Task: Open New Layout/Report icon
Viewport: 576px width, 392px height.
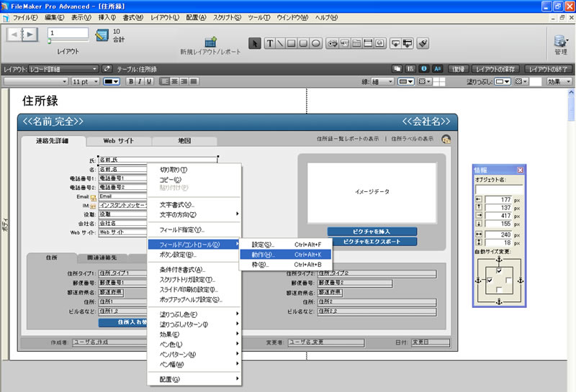Action: pos(211,42)
